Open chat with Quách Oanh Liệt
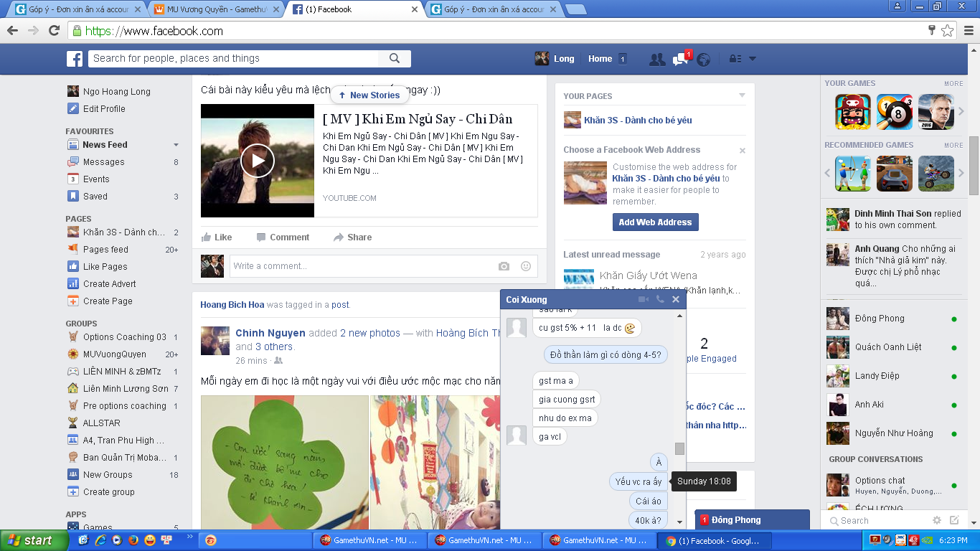 point(892,347)
